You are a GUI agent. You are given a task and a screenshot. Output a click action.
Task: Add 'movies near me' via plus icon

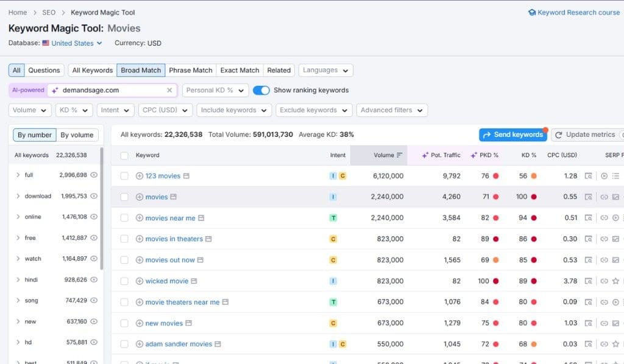click(x=140, y=218)
